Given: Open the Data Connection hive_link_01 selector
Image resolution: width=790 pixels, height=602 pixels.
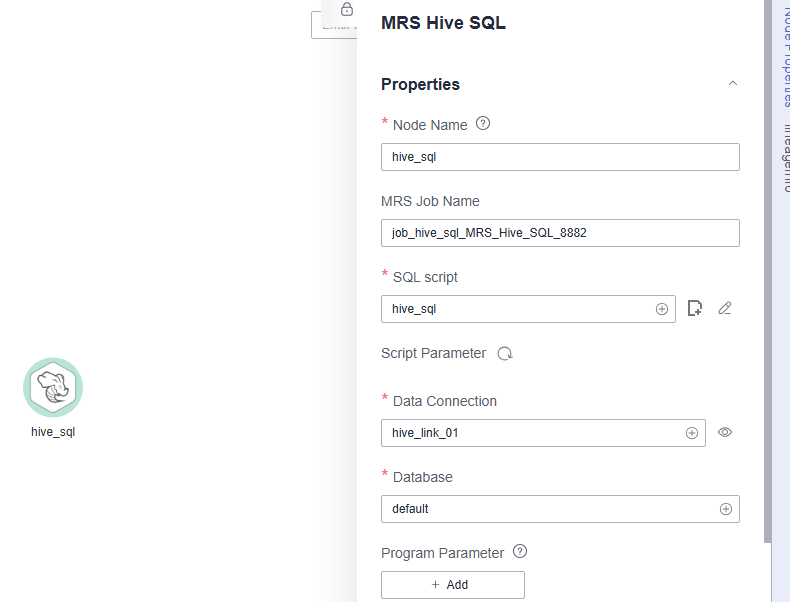Looking at the screenshot, I should click(x=530, y=433).
